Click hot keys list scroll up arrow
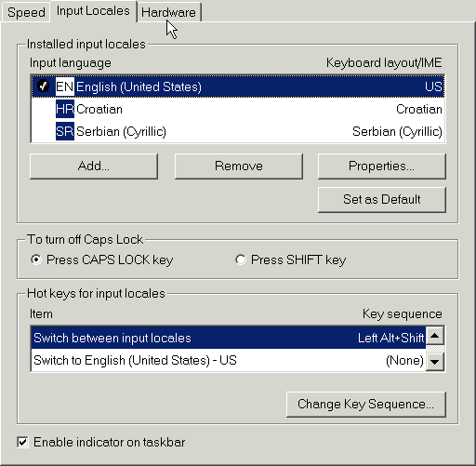This screenshot has height=466, width=476. pyautogui.click(x=435, y=336)
